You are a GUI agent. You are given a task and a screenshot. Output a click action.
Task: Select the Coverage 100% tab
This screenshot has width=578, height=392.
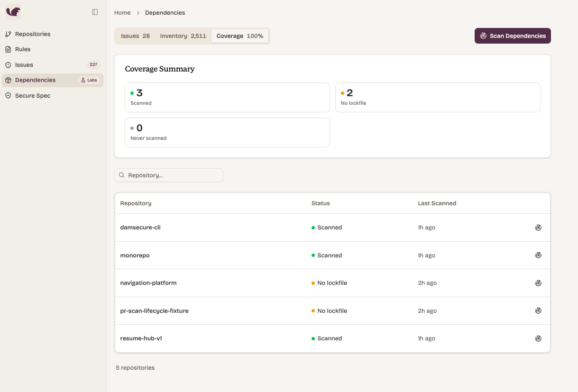(x=240, y=36)
